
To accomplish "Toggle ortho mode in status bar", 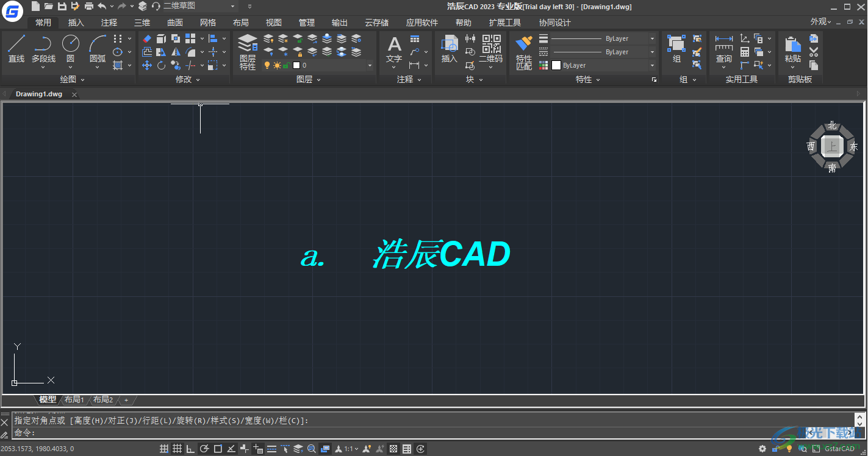I will pos(190,449).
